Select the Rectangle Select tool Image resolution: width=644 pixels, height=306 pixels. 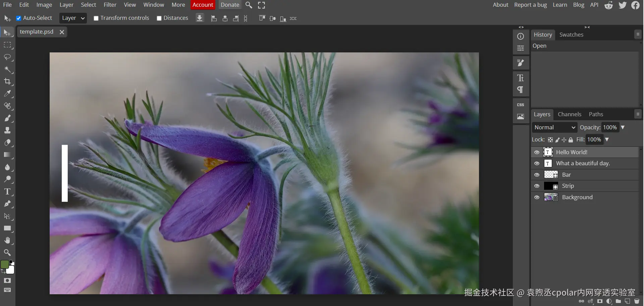pyautogui.click(x=7, y=45)
